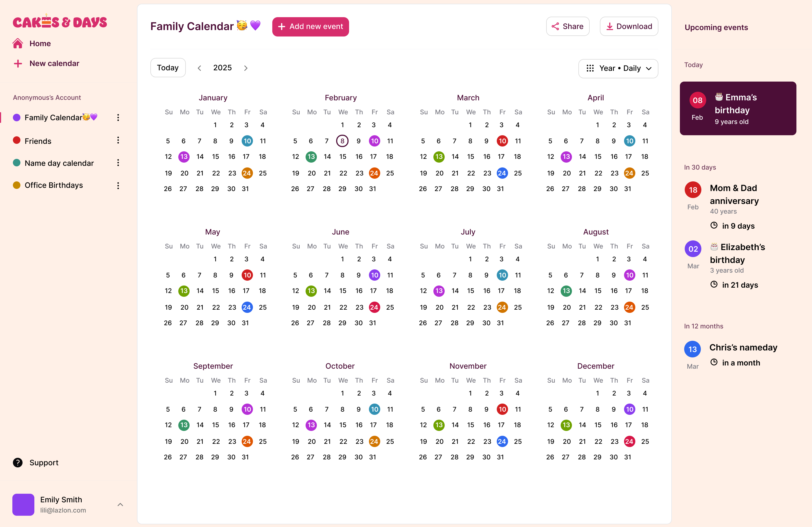Click the Home house icon
The height and width of the screenshot is (527, 812).
tap(18, 44)
